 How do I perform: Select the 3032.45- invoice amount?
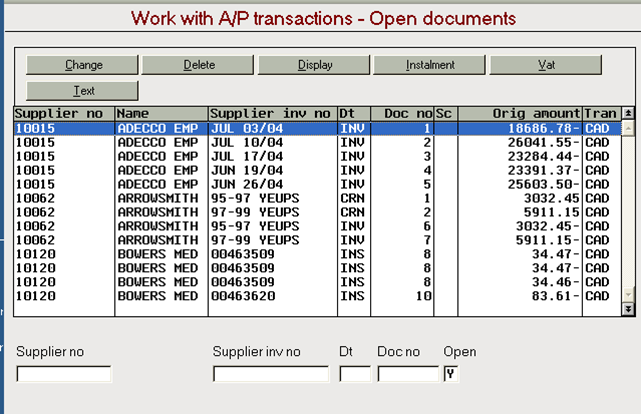[x=548, y=226]
